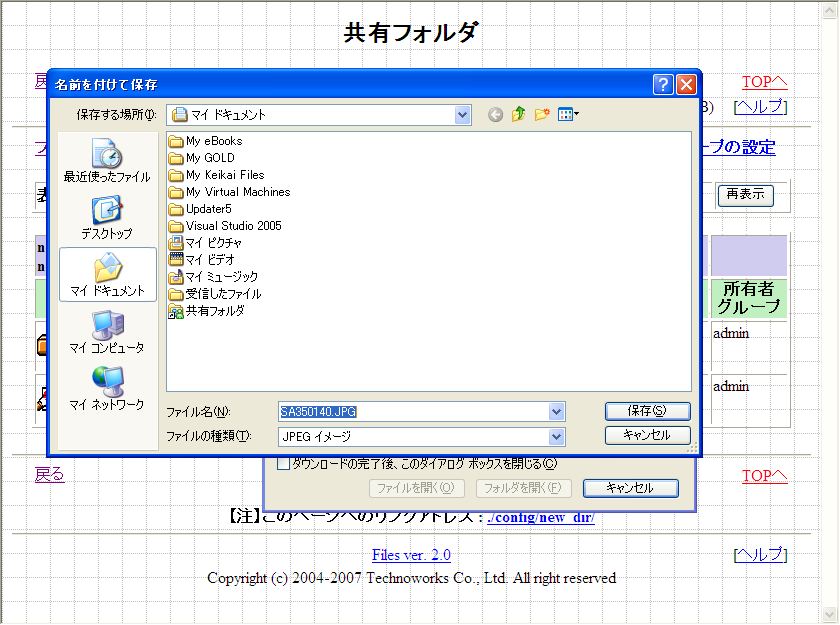Click Cancel (キャンセル) in save dialog
The height and width of the screenshot is (625, 840).
tap(647, 435)
